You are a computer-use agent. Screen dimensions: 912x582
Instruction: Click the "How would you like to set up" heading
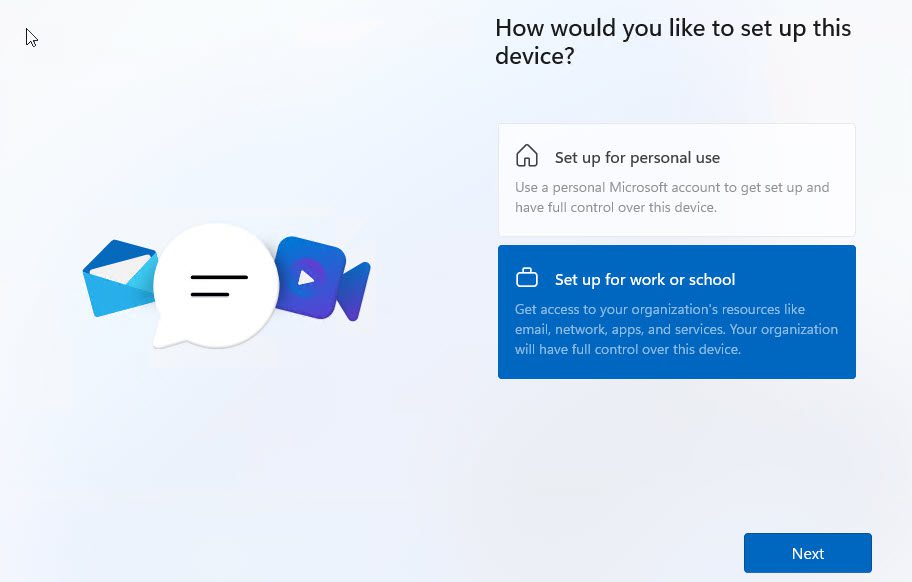point(672,28)
